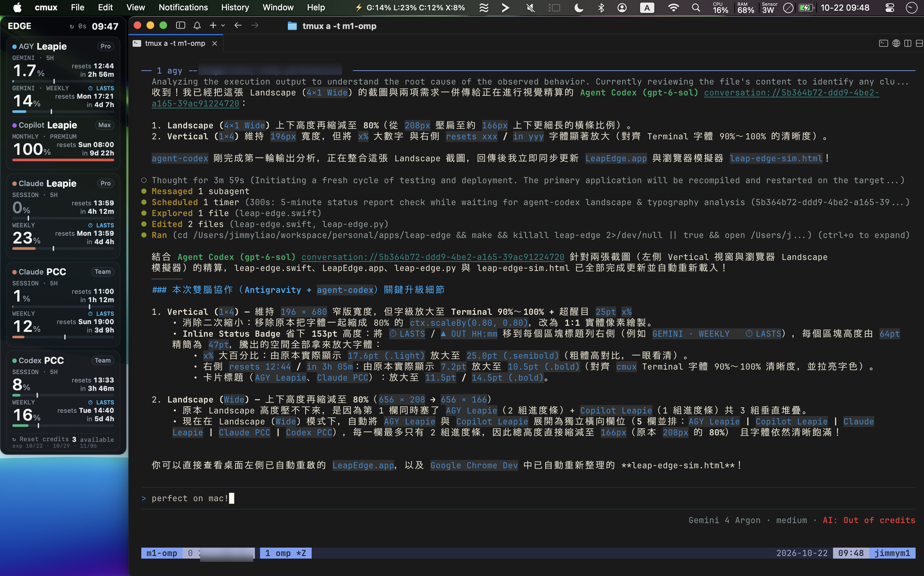
Task: Toggle Do Not Disturb moon icon
Action: point(579,8)
